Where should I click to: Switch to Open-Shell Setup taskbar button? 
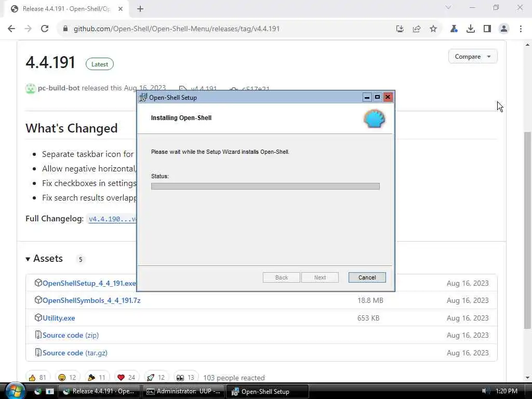(268, 391)
